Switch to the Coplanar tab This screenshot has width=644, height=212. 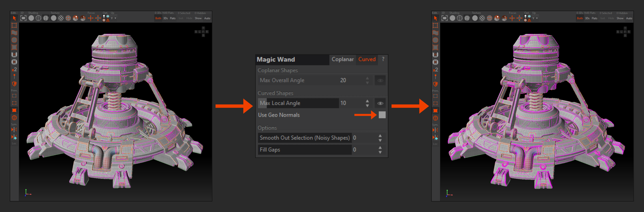tap(342, 59)
